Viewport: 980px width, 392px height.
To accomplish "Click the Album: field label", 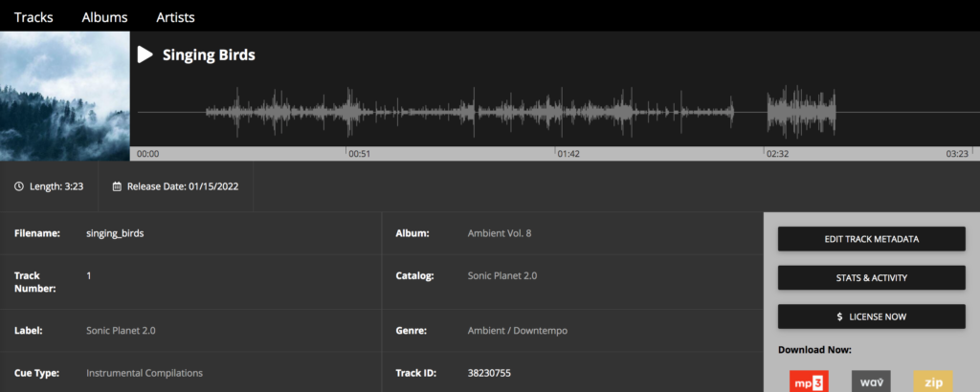I will click(412, 233).
